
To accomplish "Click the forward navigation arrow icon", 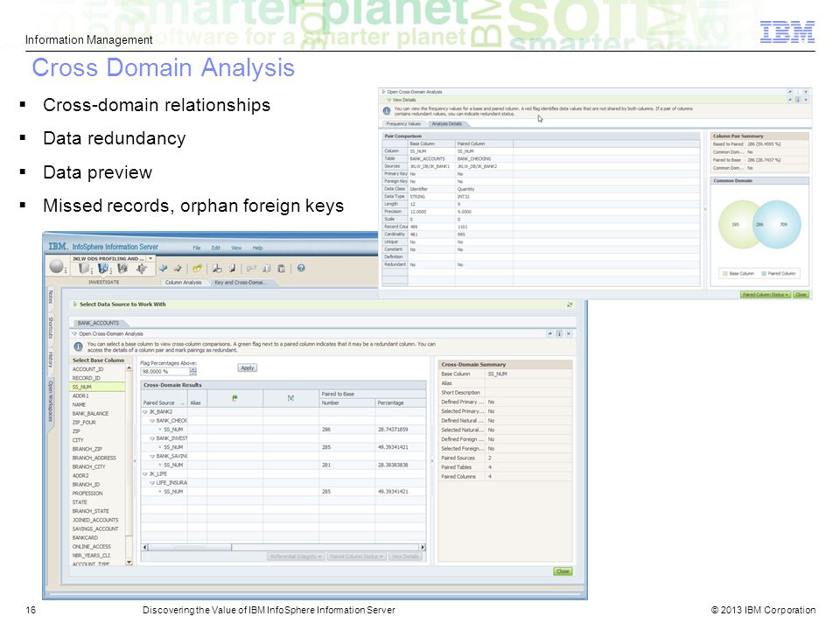I will click(x=178, y=269).
